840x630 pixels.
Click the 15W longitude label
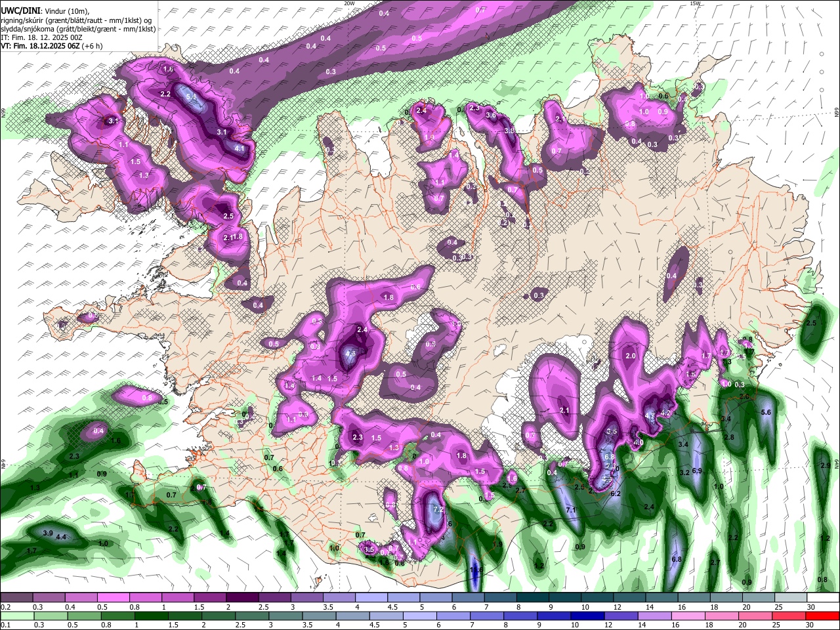696,3
